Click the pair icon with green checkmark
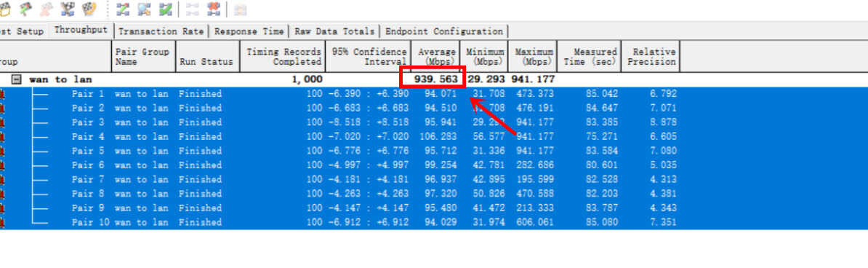The width and height of the screenshot is (868, 268). coord(165,9)
